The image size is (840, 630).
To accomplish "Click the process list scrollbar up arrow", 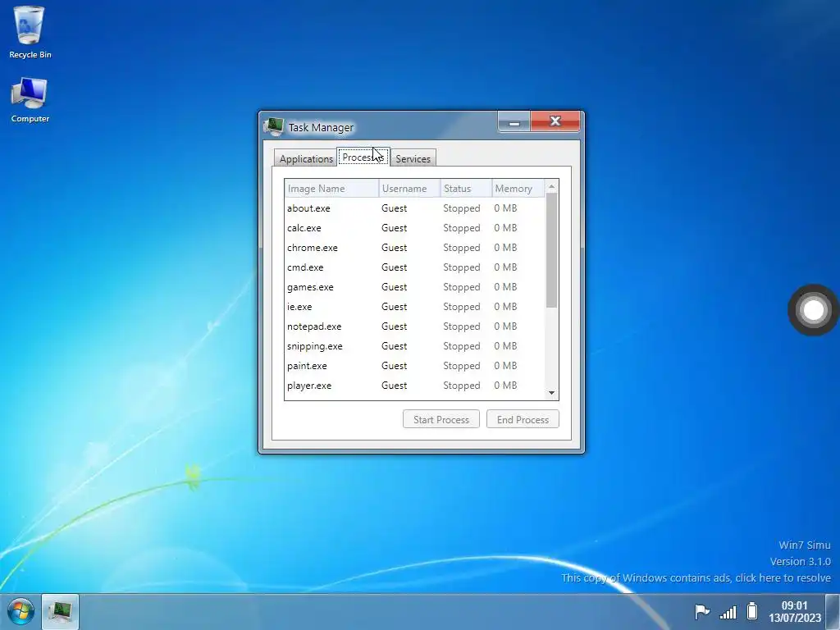I will (552, 186).
